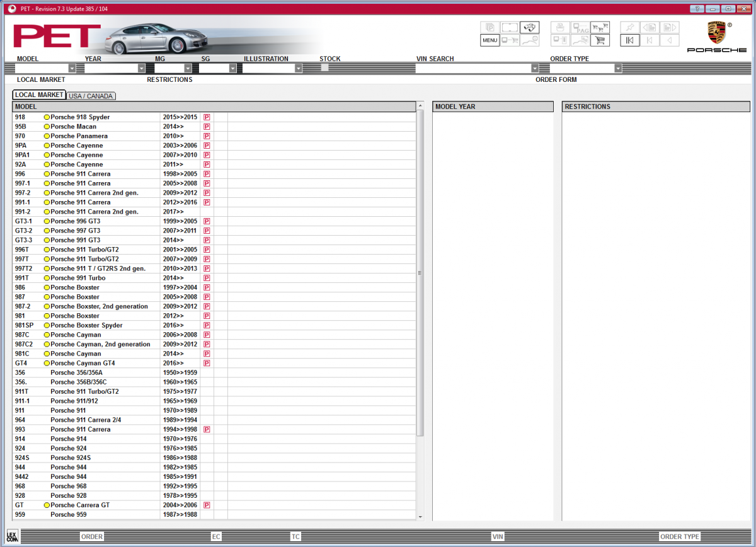This screenshot has height=547, width=756.
Task: Click the computer-to-cart transfer icon
Action: click(x=510, y=40)
